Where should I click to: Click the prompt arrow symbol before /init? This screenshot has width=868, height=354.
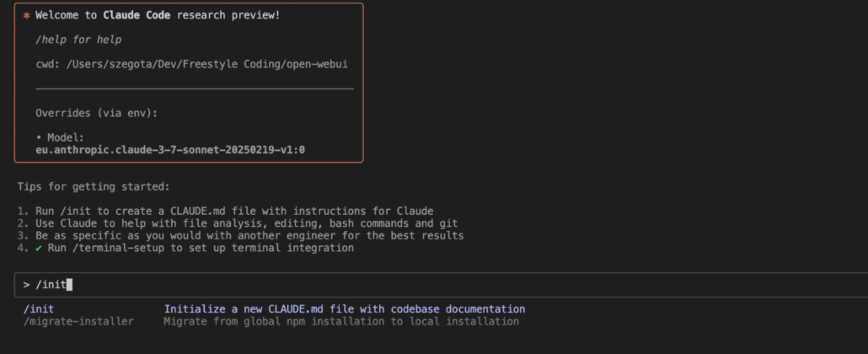[26, 285]
